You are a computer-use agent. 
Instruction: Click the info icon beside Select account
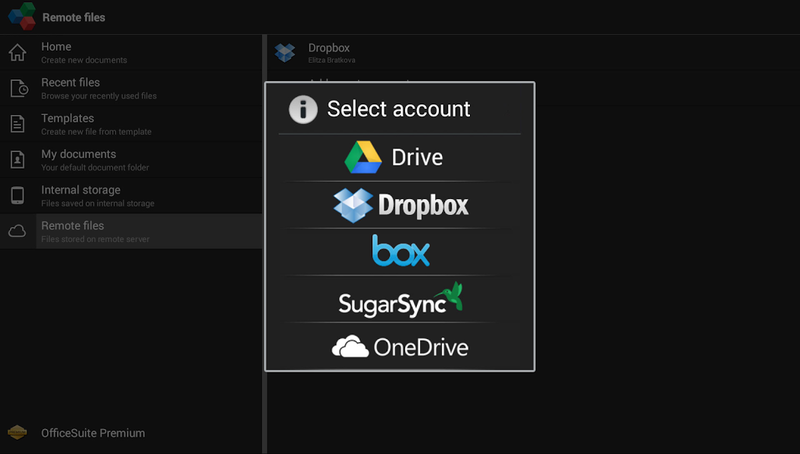click(303, 109)
